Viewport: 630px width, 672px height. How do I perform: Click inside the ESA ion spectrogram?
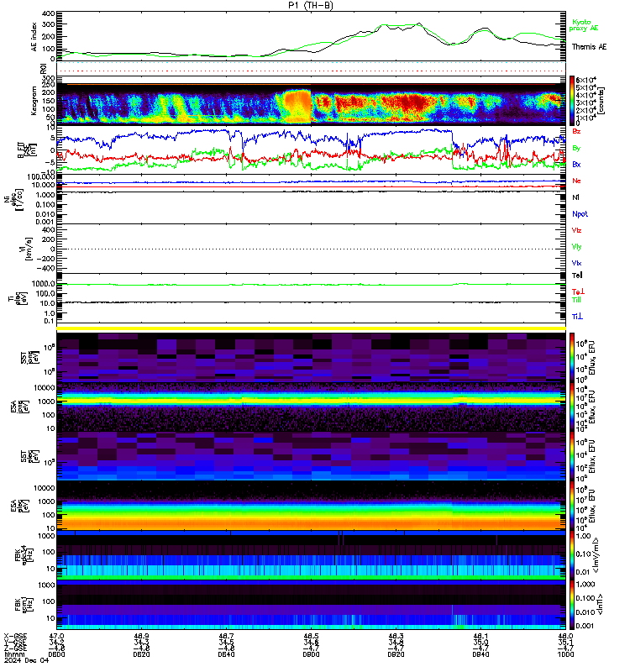click(311, 407)
